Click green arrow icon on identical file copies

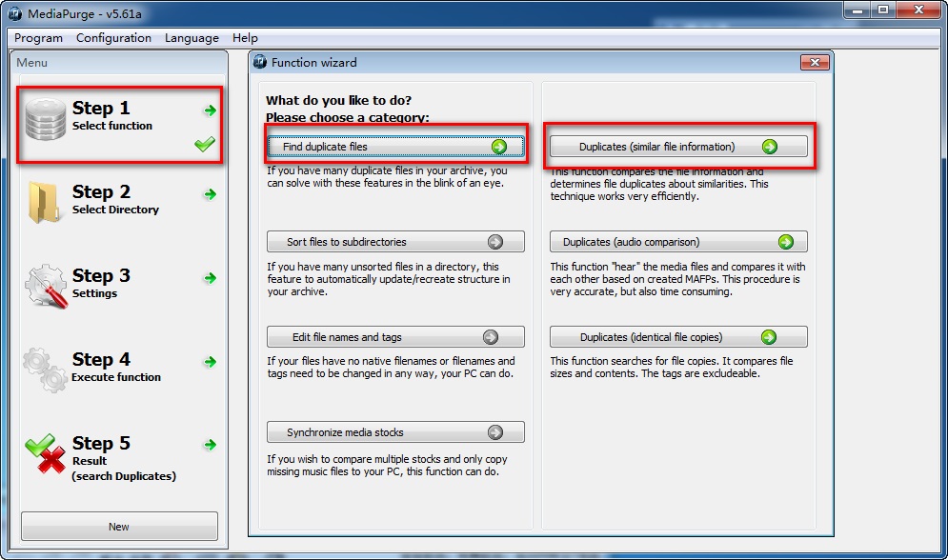point(769,337)
